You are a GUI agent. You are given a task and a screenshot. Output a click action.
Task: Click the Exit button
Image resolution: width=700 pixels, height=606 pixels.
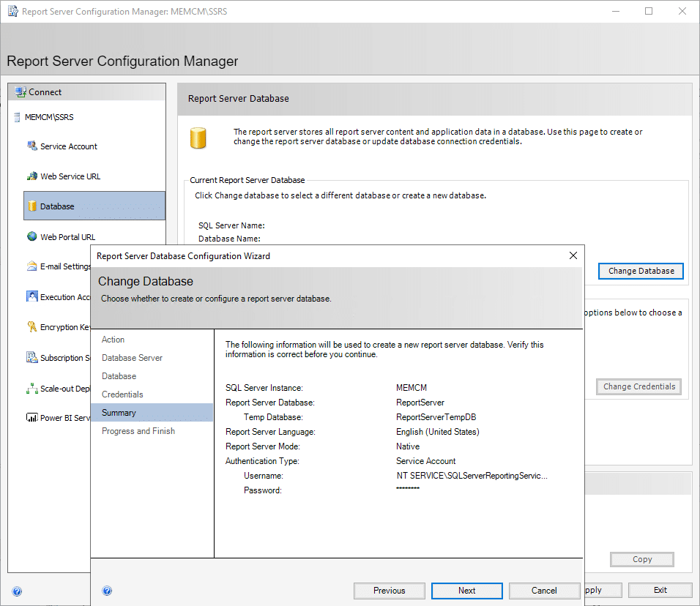click(x=660, y=590)
